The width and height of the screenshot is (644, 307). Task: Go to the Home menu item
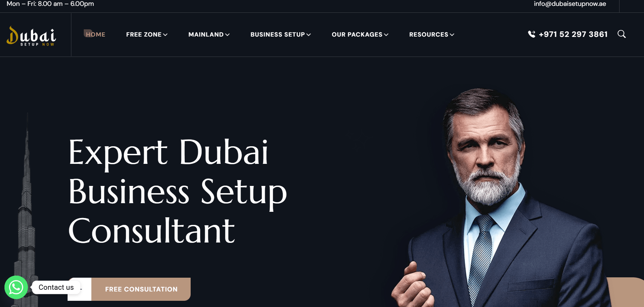pos(95,34)
